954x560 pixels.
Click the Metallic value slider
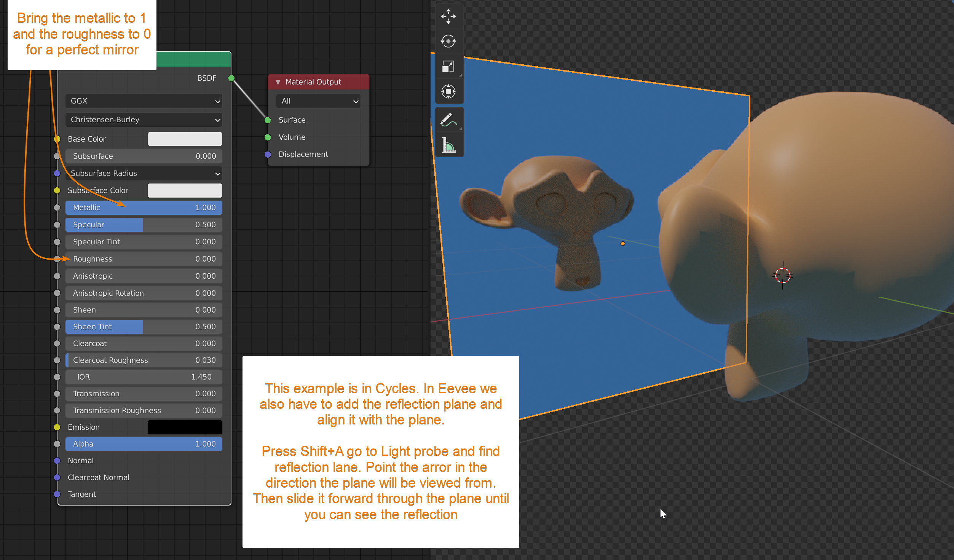tap(144, 207)
